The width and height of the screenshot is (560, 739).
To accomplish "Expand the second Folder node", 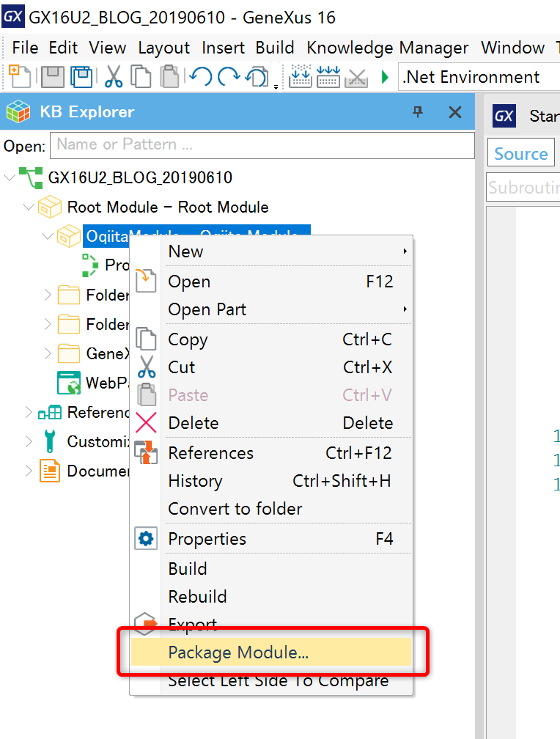I will [47, 324].
